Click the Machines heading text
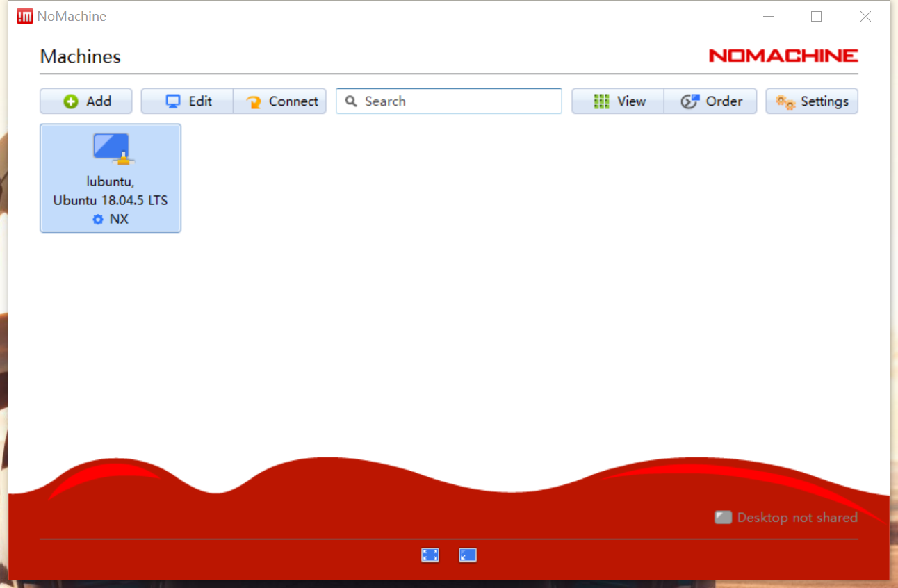Image resolution: width=898 pixels, height=588 pixels. click(81, 56)
